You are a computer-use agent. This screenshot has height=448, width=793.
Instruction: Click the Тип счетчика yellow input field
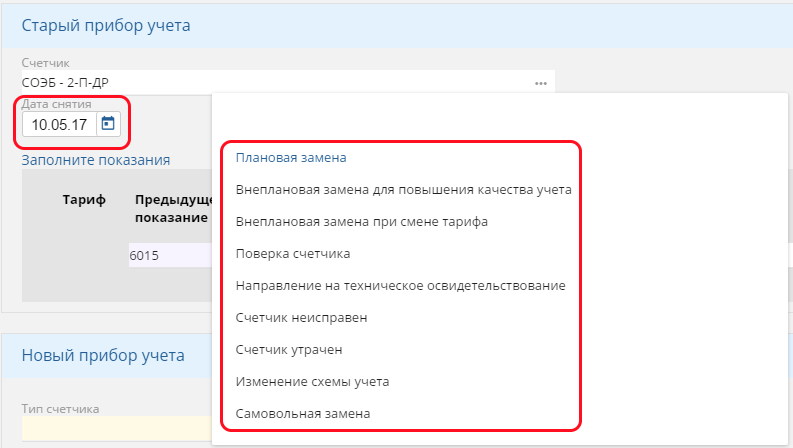[117, 428]
